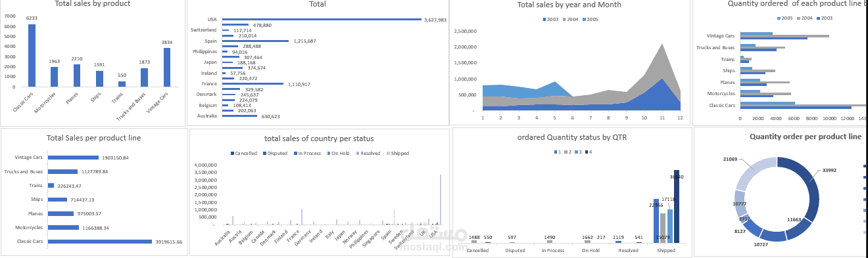
Task: Click the 2003 legend entry in Quantity ordered chart
Action: 824,18
